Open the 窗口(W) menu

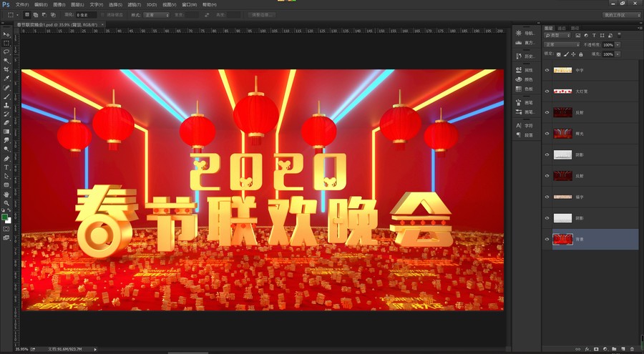190,4
